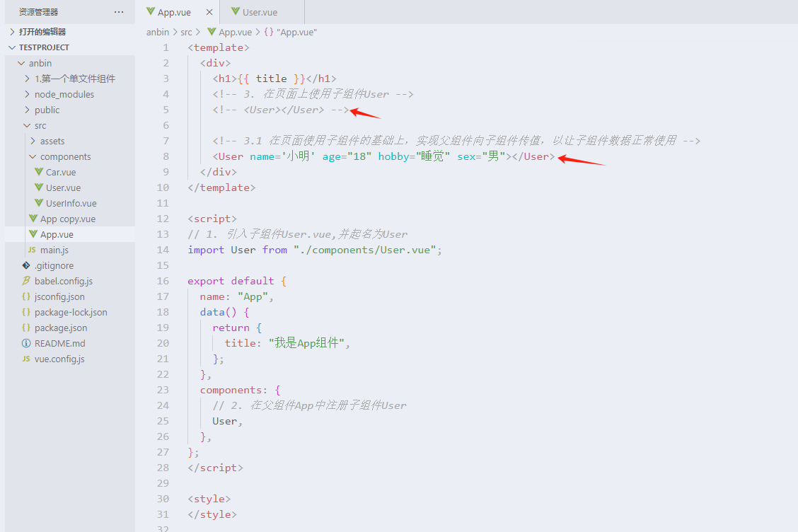Viewport: 798px width, 532px height.
Task: Select App.vue in the file tree
Action: 70,234
